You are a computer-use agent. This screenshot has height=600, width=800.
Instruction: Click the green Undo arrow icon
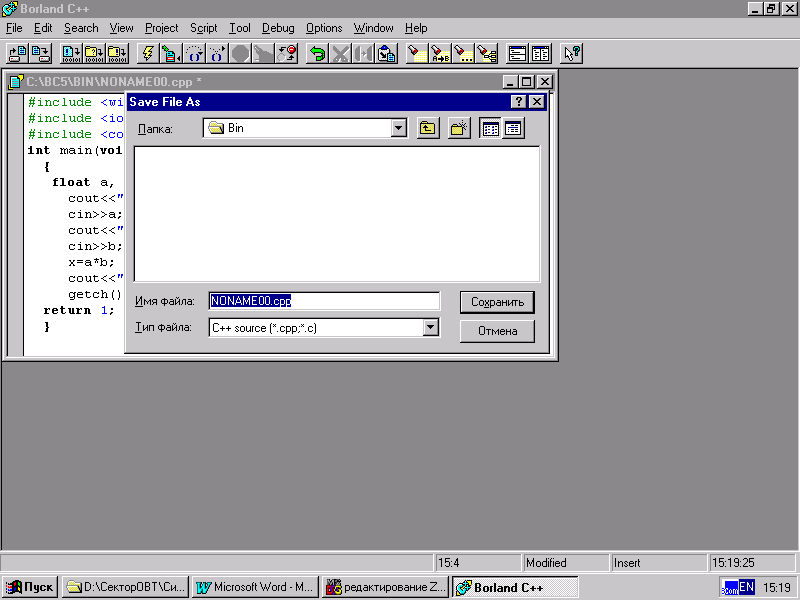coord(317,54)
